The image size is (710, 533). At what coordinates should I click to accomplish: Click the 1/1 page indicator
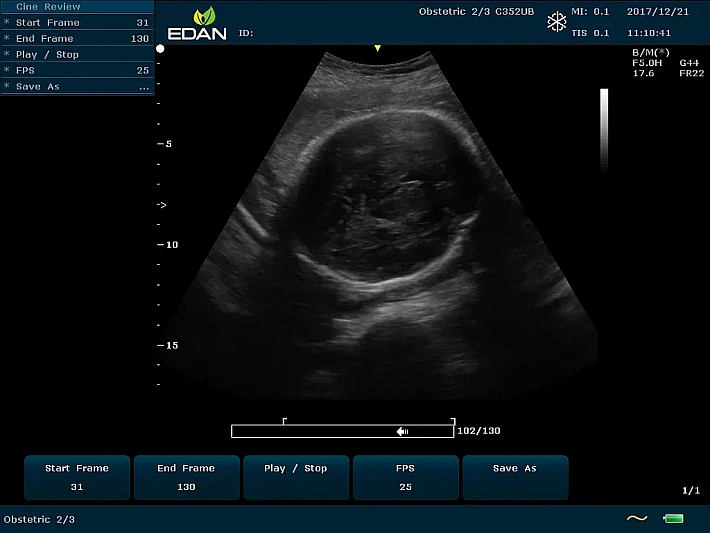(691, 490)
